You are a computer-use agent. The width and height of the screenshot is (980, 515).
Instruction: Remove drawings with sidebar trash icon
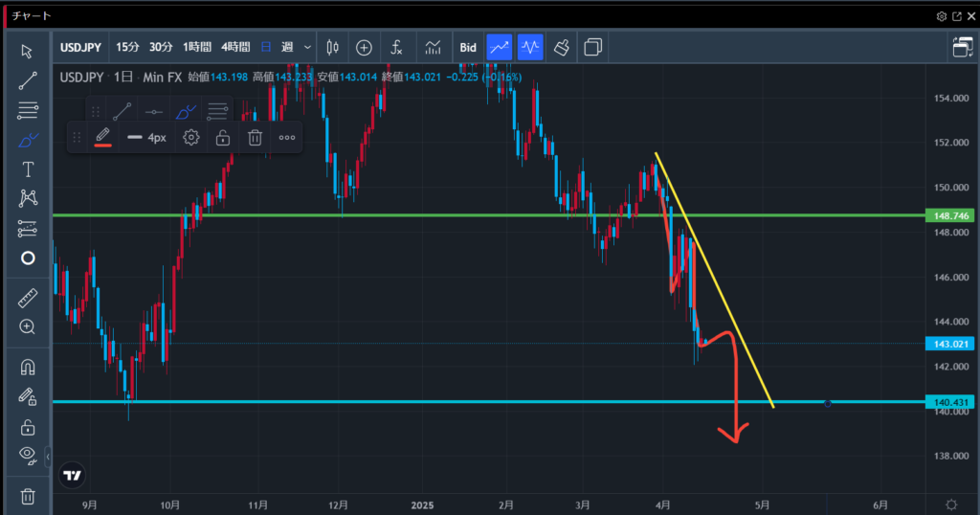point(27,497)
